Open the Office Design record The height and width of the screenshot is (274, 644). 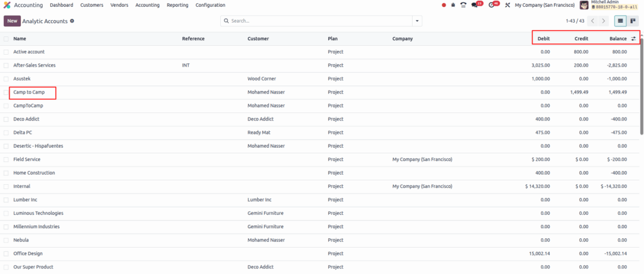tap(28, 253)
